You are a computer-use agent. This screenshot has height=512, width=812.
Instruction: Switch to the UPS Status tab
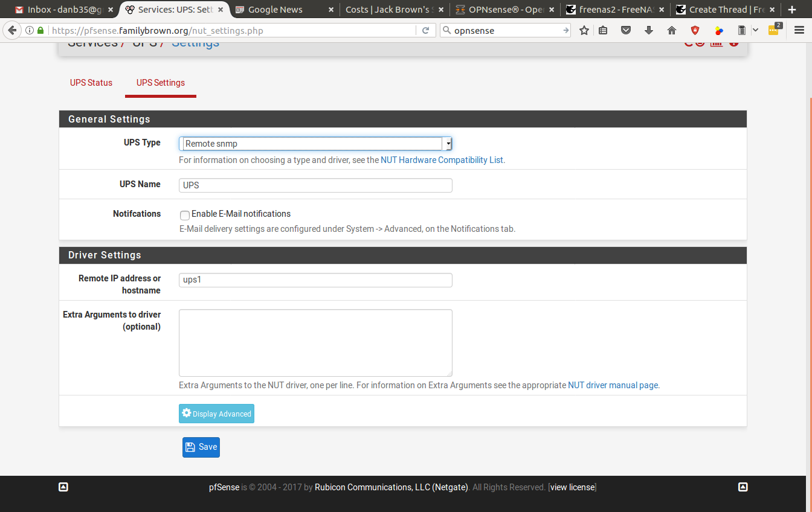pos(91,83)
